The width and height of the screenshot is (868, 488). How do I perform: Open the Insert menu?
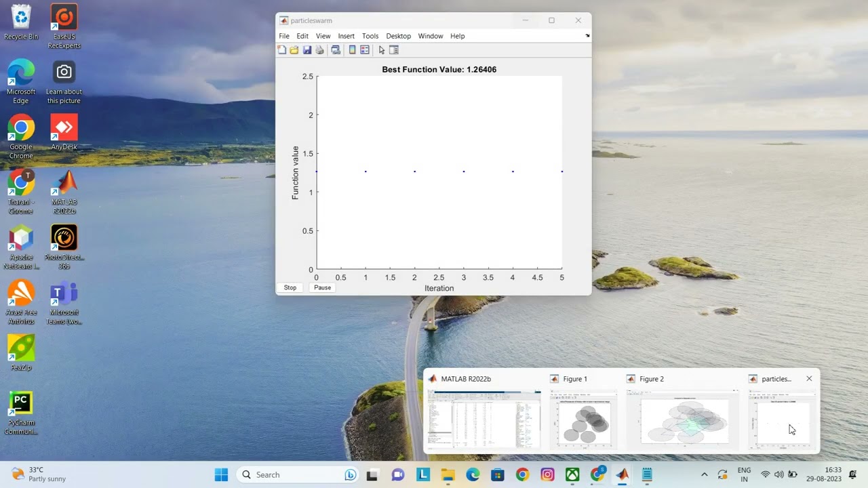(x=346, y=36)
